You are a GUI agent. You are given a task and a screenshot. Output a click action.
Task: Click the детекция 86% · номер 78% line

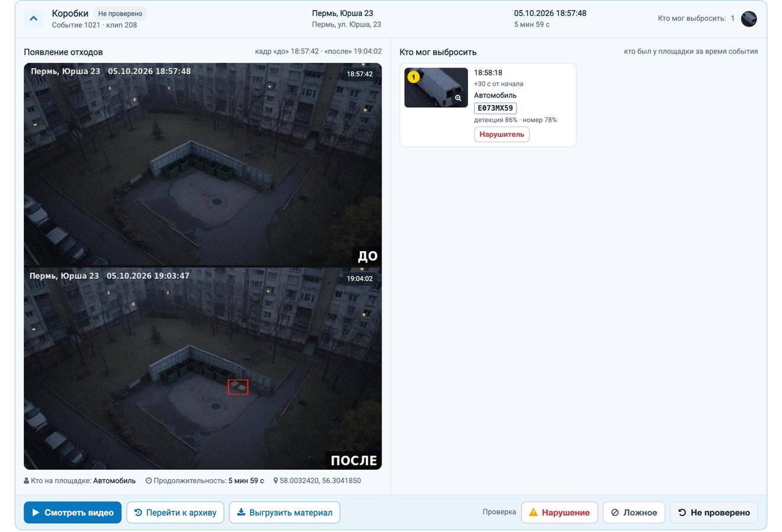515,120
